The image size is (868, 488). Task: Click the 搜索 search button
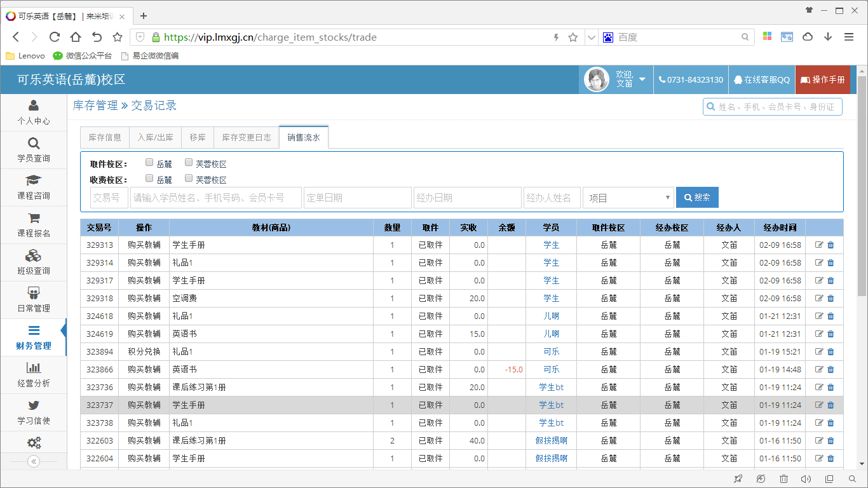pyautogui.click(x=697, y=197)
